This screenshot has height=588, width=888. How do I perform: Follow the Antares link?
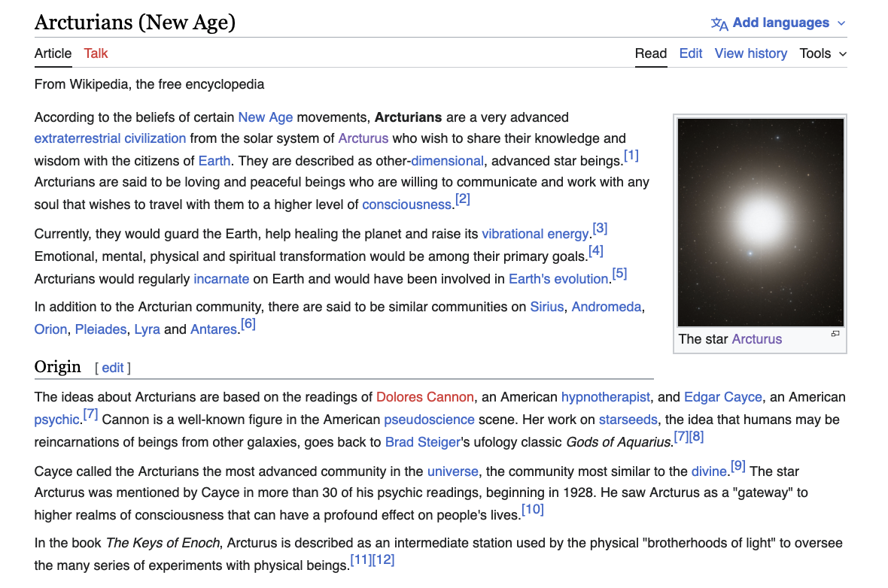[x=214, y=329]
